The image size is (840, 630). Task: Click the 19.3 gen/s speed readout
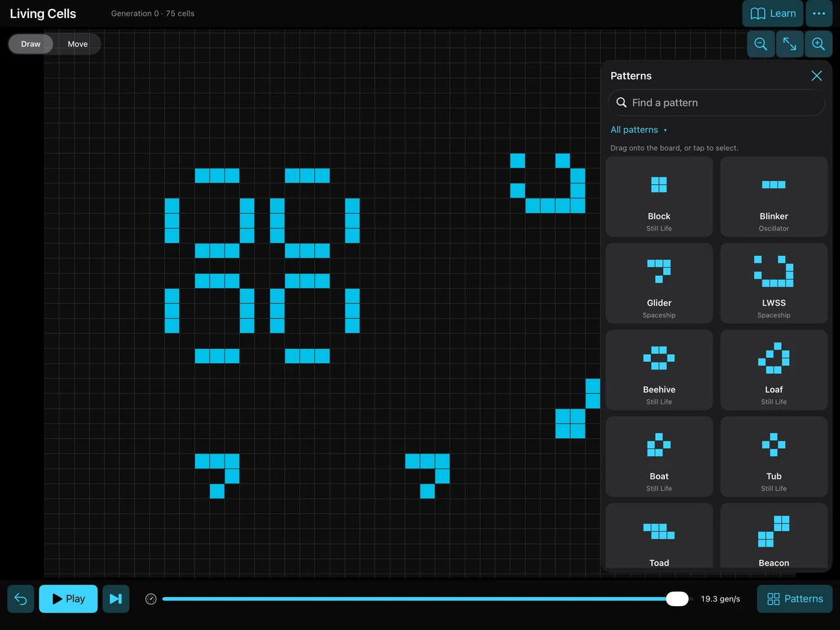pos(720,599)
